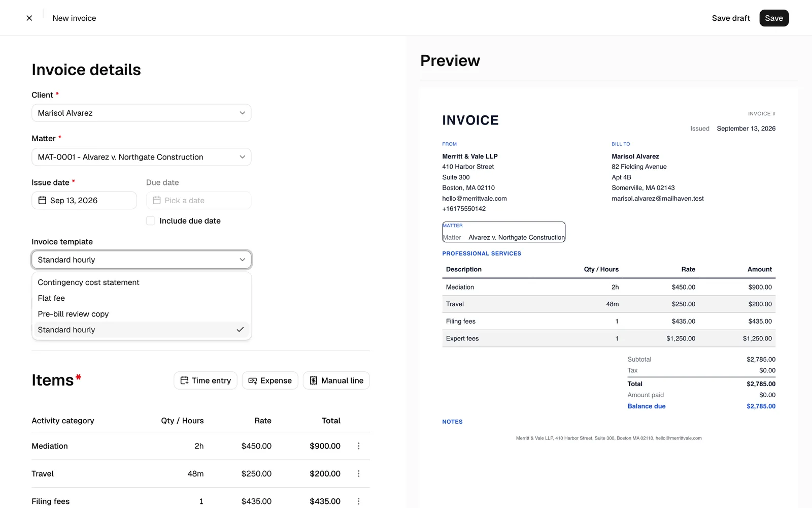Add a Time entry item

click(x=206, y=380)
